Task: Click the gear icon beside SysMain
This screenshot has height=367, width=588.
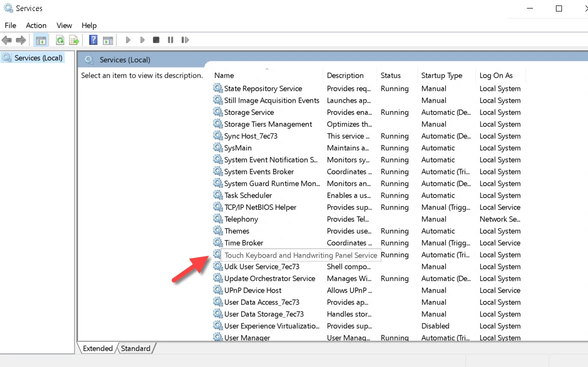Action: coord(218,147)
